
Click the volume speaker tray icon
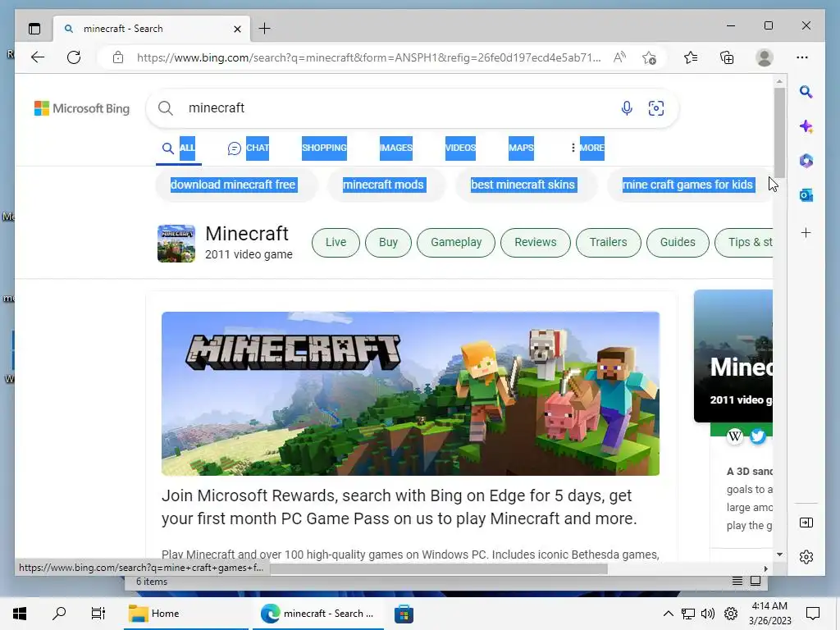tap(708, 614)
